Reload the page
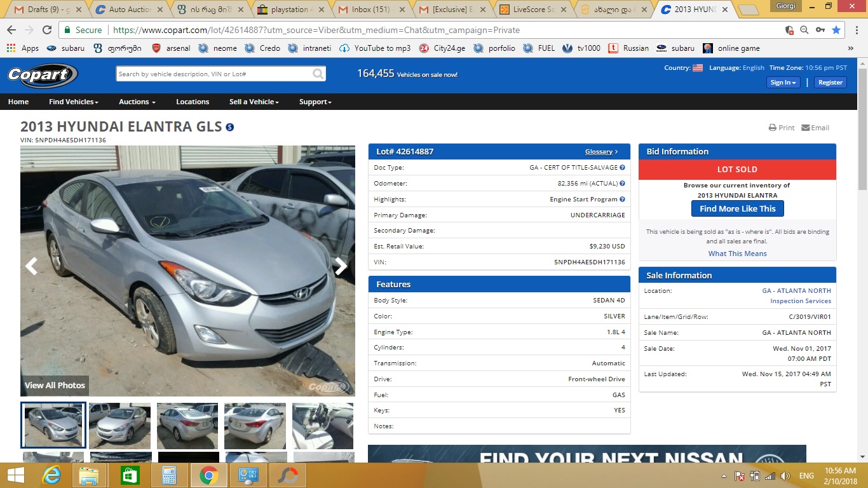The width and height of the screenshot is (868, 488). (46, 30)
